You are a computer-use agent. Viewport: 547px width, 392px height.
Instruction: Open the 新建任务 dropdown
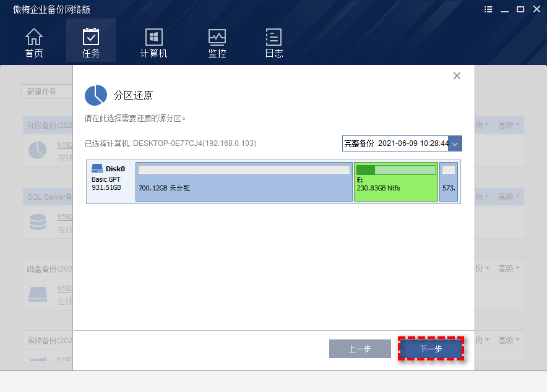pyautogui.click(x=46, y=92)
